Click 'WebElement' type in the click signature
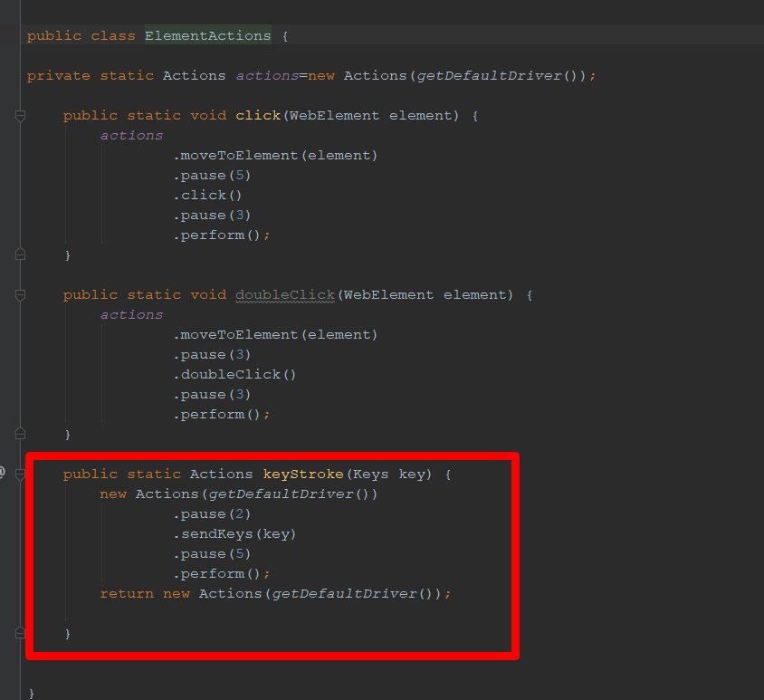The image size is (764, 700). pyautogui.click(x=334, y=116)
